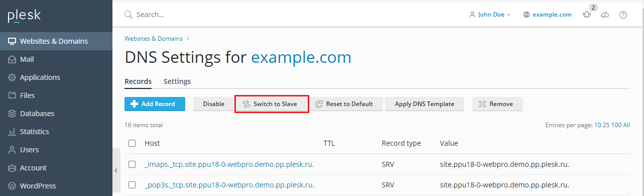This screenshot has width=644, height=196.
Task: Check the _imaps._tcp record checkbox
Action: pos(132,164)
